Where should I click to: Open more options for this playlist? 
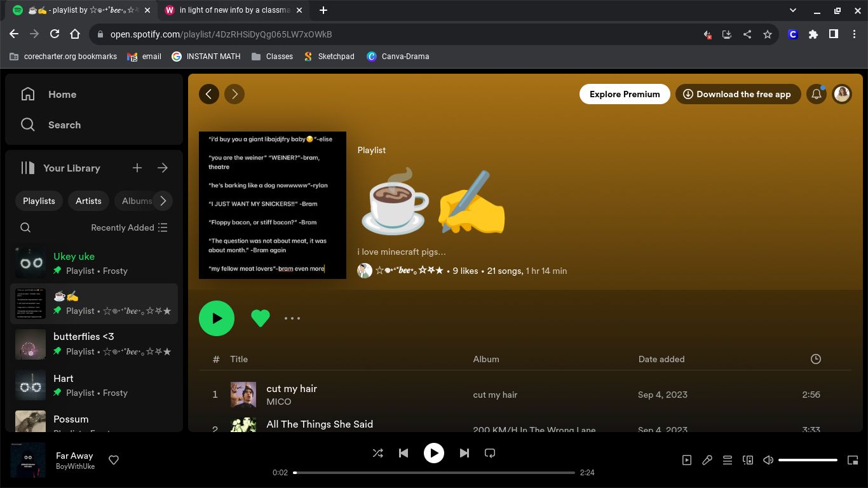292,318
